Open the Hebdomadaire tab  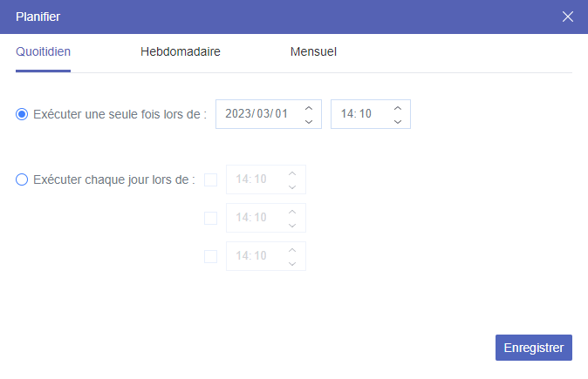(x=180, y=51)
